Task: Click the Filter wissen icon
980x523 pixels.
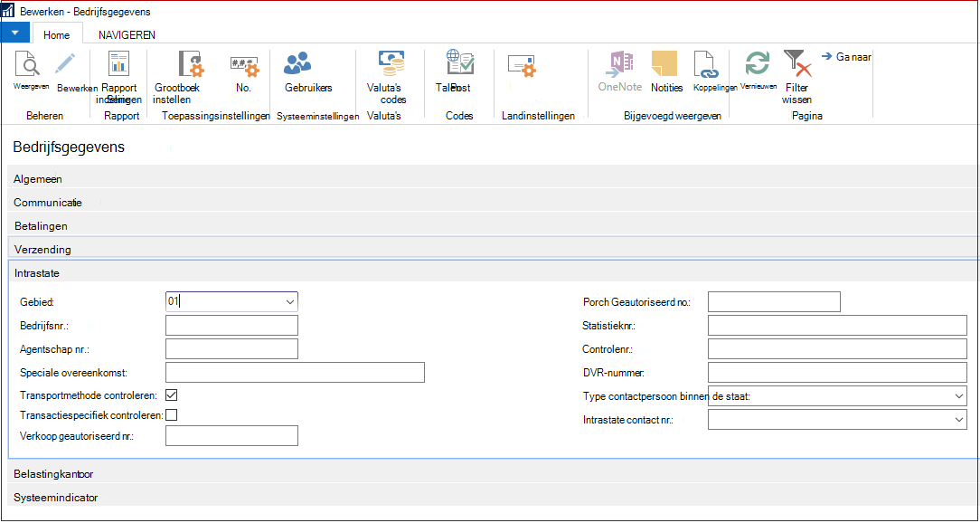Action: [796, 64]
